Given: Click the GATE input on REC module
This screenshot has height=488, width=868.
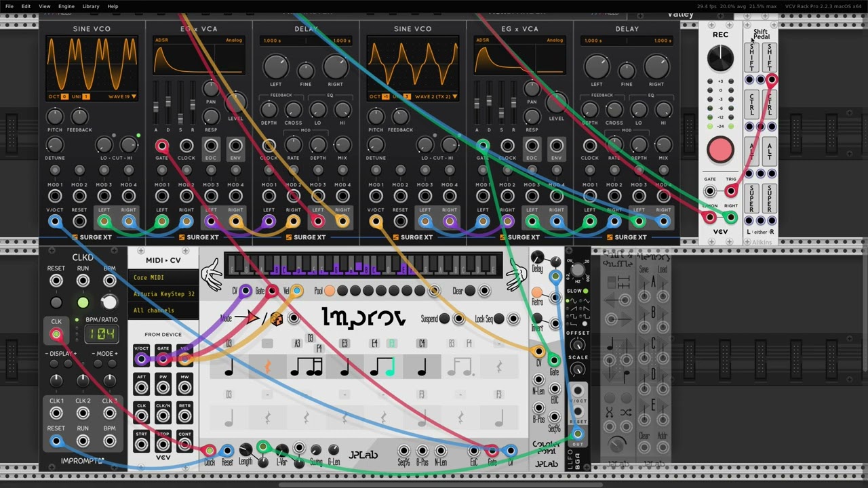Looking at the screenshot, I should pos(709,191).
